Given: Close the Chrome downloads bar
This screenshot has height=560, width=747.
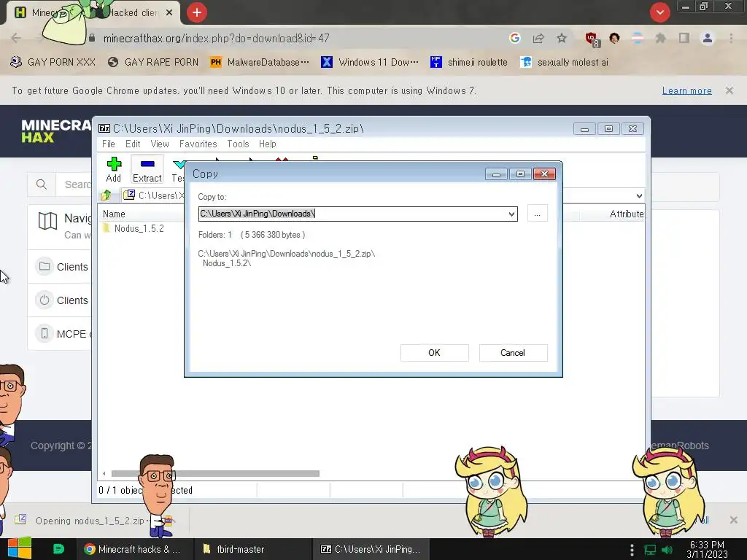Looking at the screenshot, I should click(734, 520).
